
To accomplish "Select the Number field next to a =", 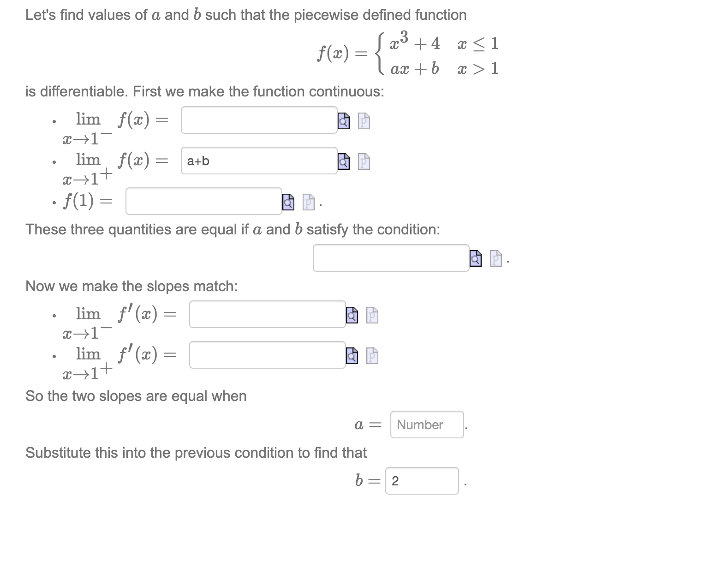I will [426, 424].
